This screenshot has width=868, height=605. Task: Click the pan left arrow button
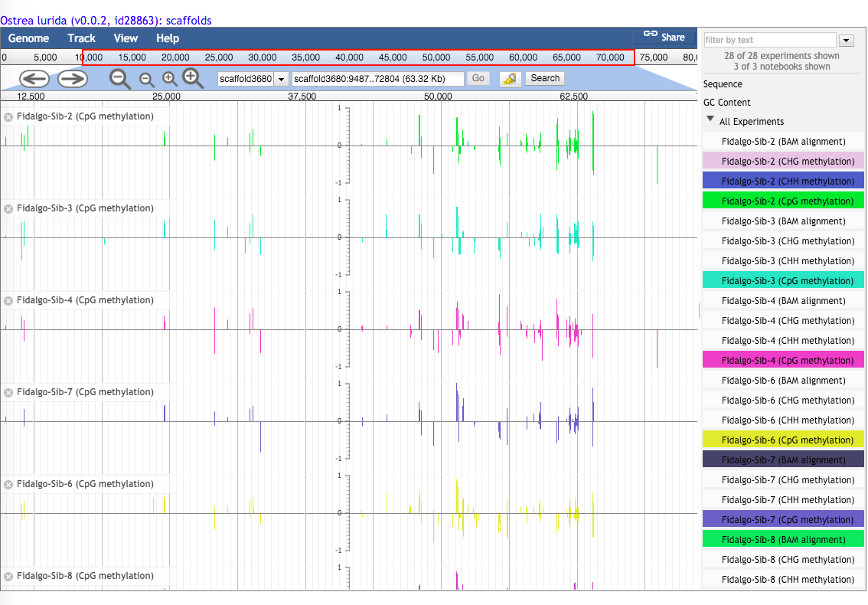tap(34, 79)
